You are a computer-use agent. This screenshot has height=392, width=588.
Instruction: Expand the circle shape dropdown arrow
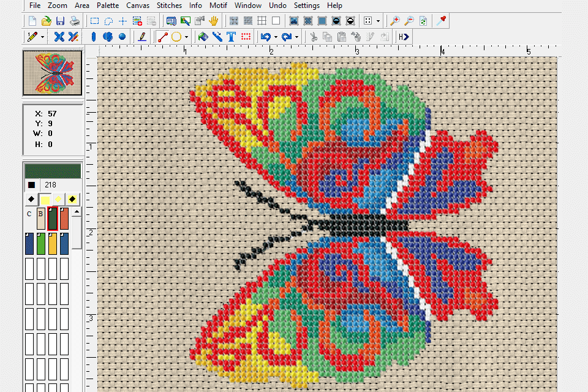coord(186,37)
